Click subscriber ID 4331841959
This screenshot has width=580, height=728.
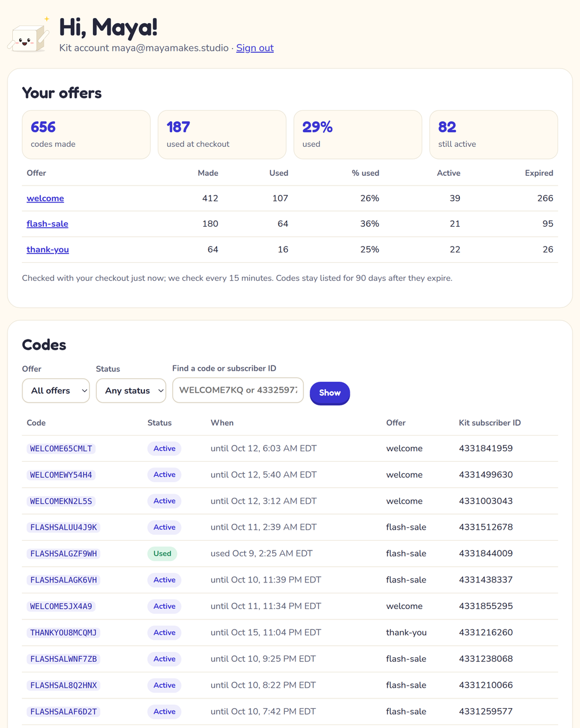tap(485, 448)
